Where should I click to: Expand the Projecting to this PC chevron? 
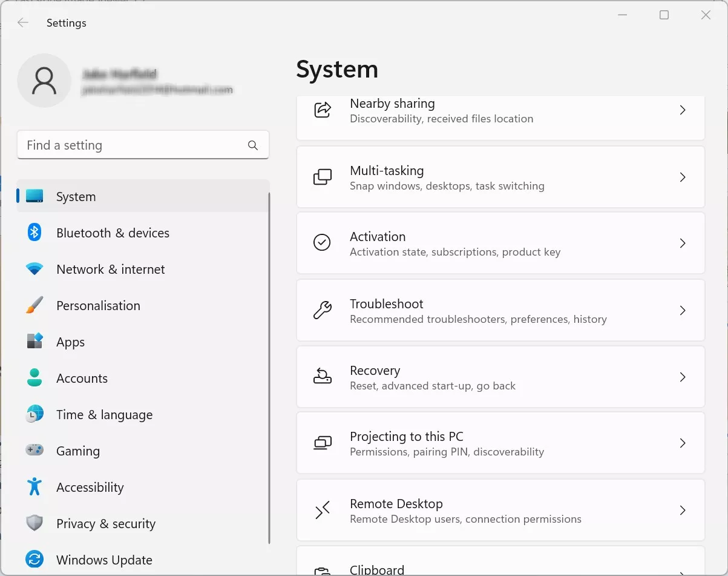683,443
